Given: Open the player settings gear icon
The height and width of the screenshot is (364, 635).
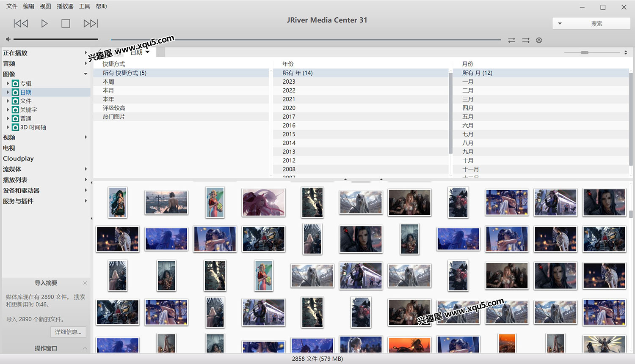Looking at the screenshot, I should click(539, 40).
